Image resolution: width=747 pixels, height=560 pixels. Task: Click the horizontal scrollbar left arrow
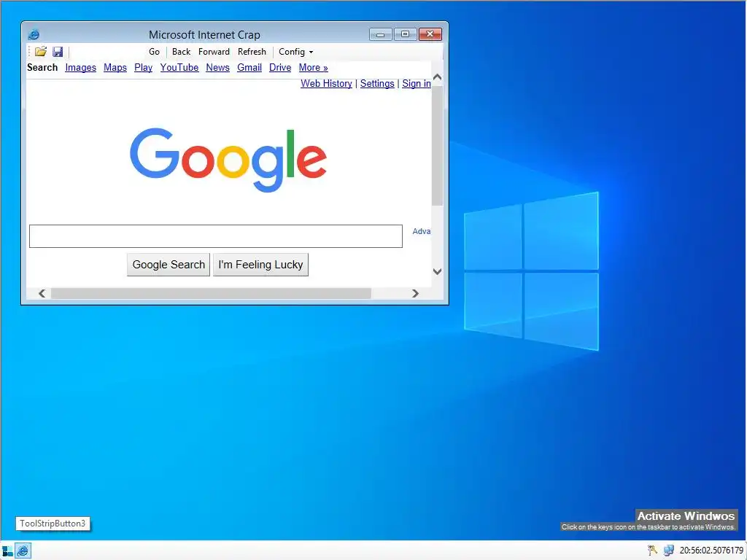tap(42, 293)
